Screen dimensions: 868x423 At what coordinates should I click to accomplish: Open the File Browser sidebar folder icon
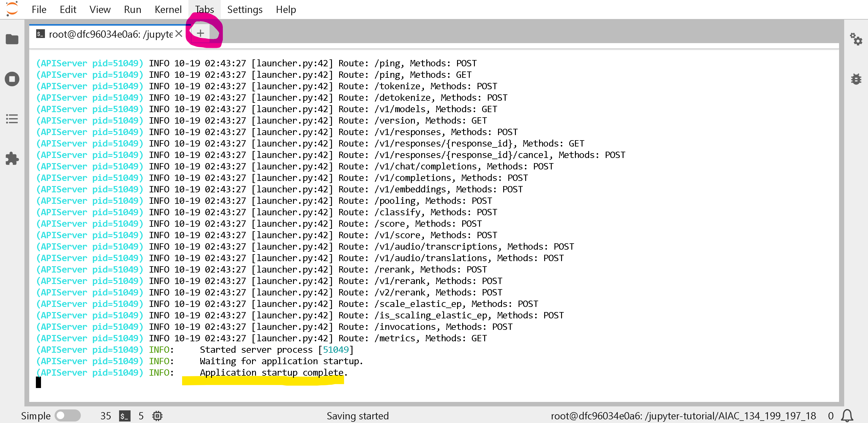12,39
